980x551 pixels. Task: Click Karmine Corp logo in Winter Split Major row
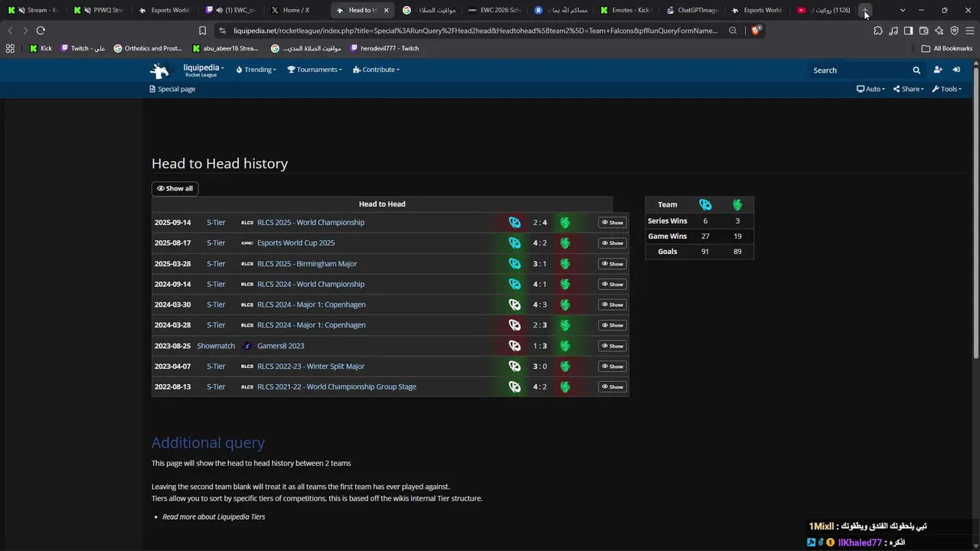514,367
